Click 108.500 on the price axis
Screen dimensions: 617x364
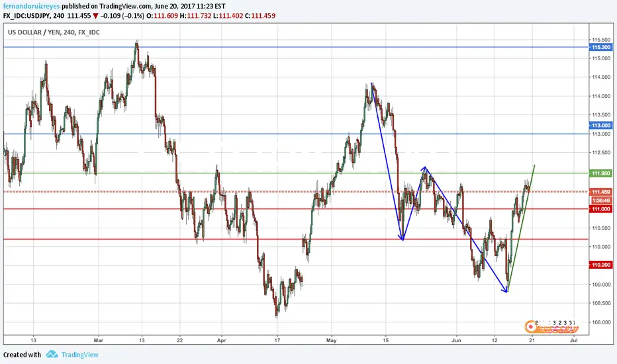(601, 303)
